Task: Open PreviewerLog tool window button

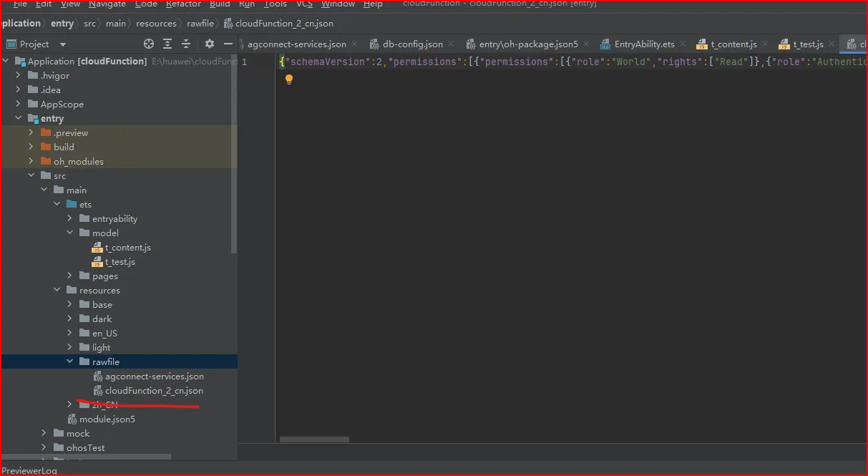Action: tap(29, 470)
